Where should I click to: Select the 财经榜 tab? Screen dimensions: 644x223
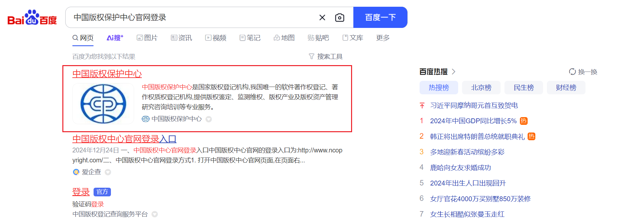coord(566,88)
